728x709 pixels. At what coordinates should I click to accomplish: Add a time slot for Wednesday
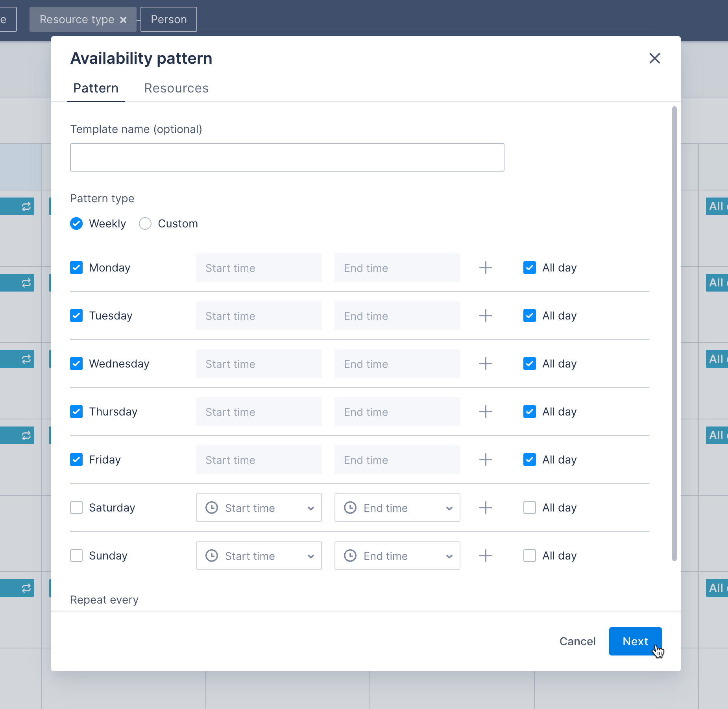485,364
